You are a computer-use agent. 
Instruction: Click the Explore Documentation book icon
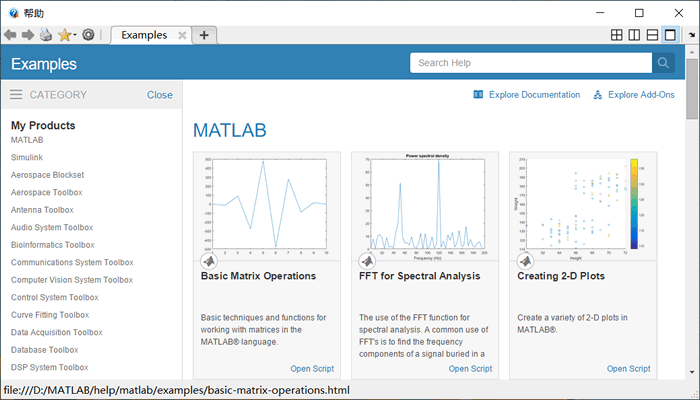coord(478,95)
